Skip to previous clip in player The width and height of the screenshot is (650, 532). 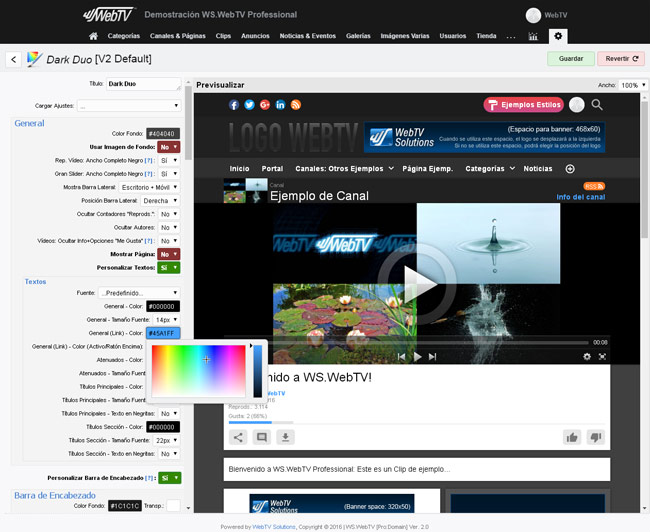tap(401, 357)
